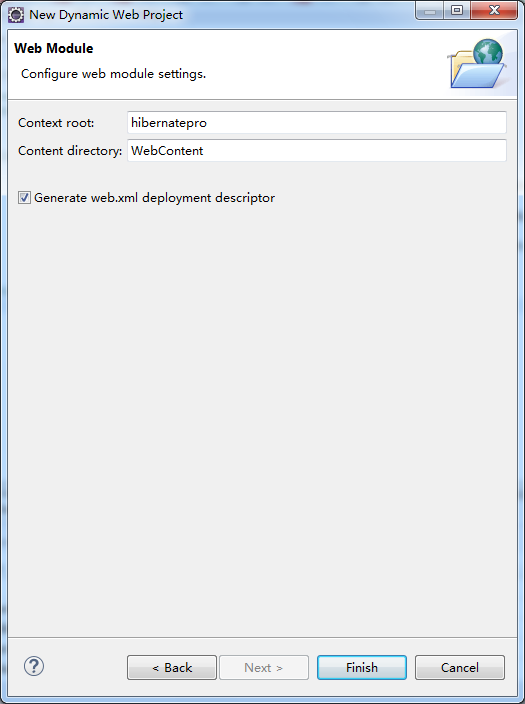Click the Eclipse icon in title bar

click(x=16, y=15)
